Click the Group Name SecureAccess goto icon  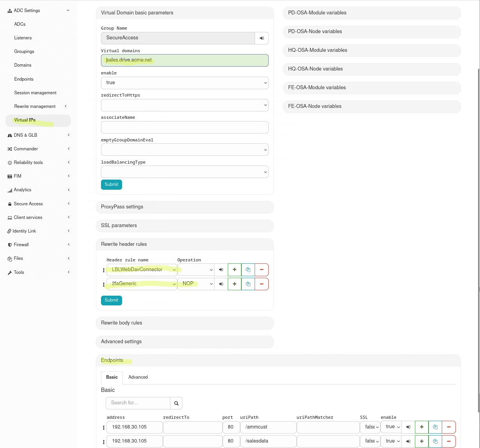click(262, 38)
